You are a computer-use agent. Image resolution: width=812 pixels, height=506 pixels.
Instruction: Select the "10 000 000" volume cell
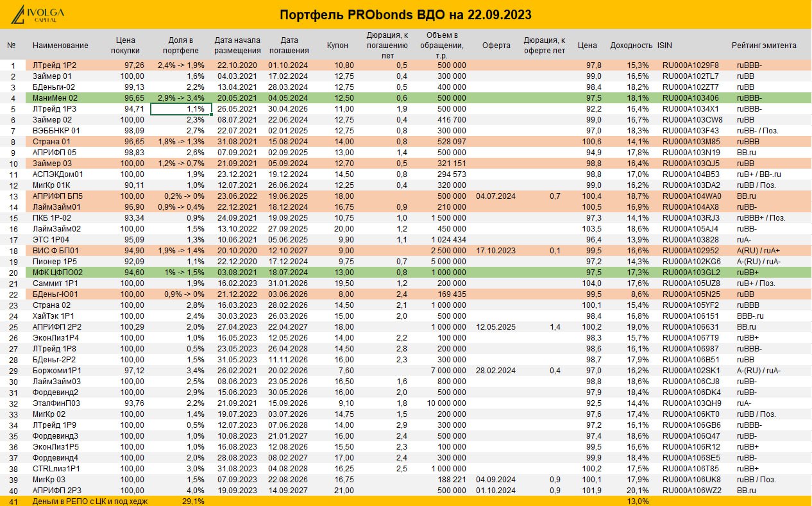tap(445, 403)
